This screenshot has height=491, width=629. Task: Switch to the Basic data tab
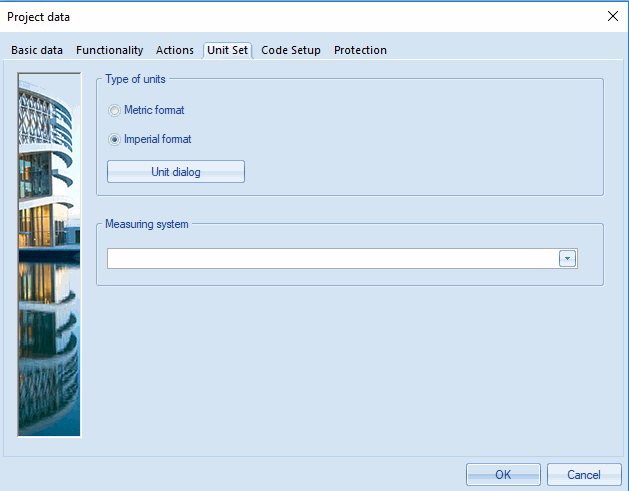coord(37,50)
